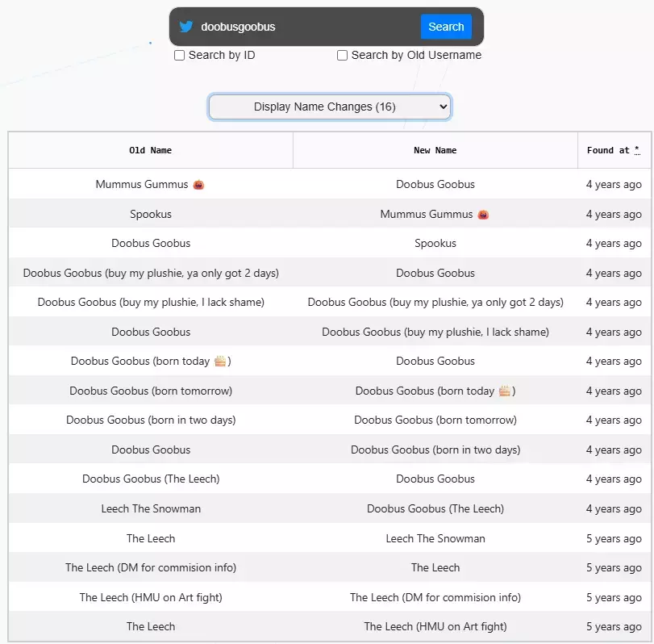Viewport: 654px width, 644px height.
Task: Tick the Search by Old Username checkbox
Action: click(x=342, y=55)
